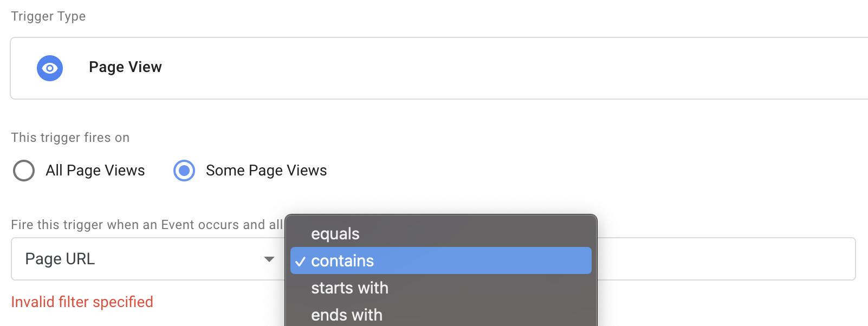Click the This trigger fires on label
This screenshot has height=326, width=868.
coord(70,138)
